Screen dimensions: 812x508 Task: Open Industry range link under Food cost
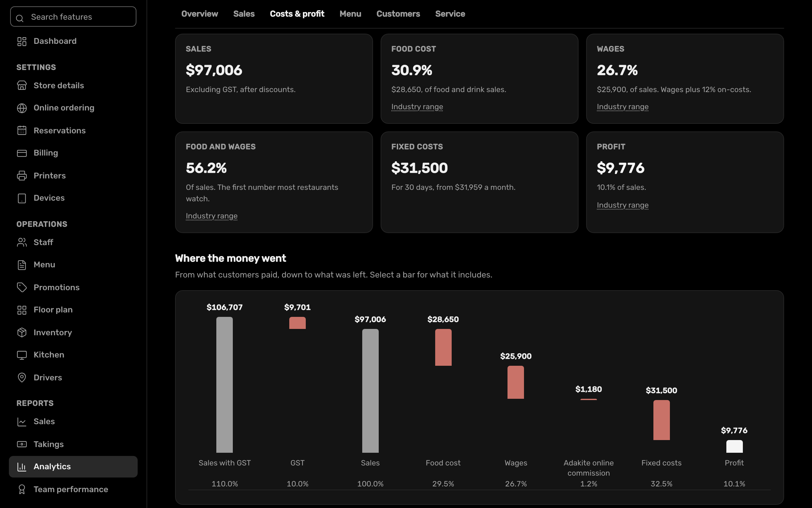coord(417,107)
